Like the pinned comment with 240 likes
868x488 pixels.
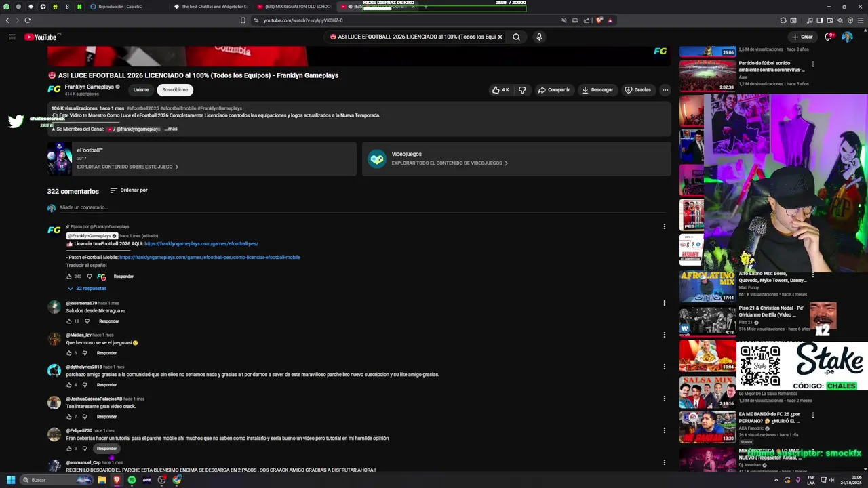tap(69, 277)
